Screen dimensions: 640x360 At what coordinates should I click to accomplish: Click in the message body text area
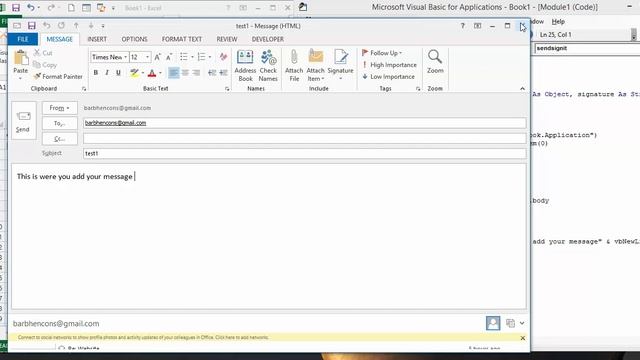tap(269, 237)
